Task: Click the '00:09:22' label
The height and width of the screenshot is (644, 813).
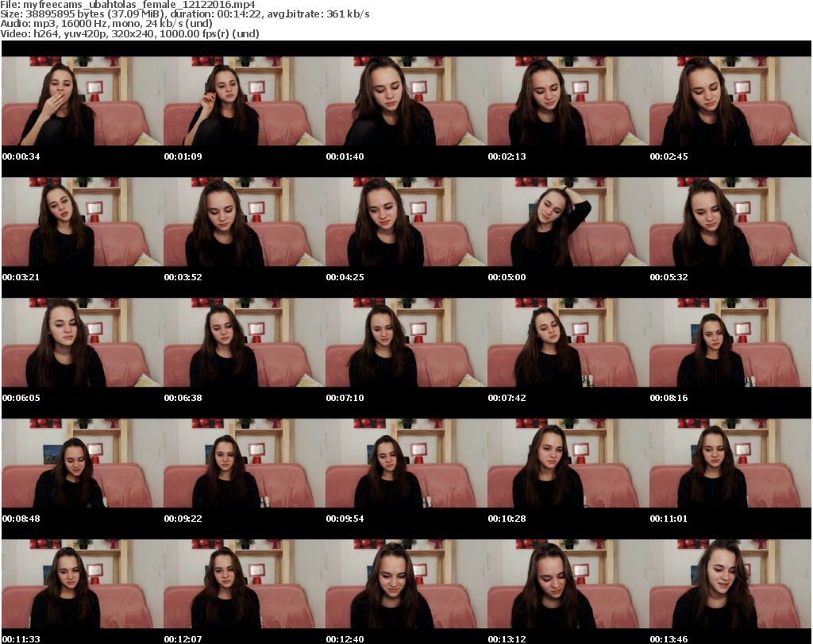Action: [183, 519]
